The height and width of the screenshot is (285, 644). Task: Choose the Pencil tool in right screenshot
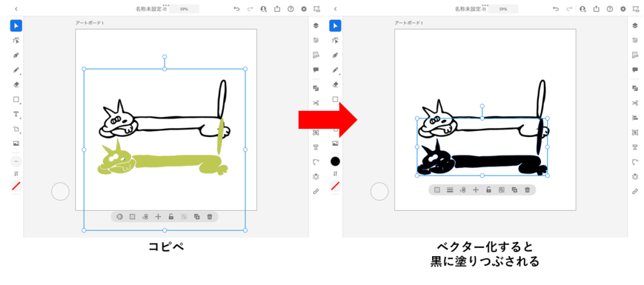335,70
